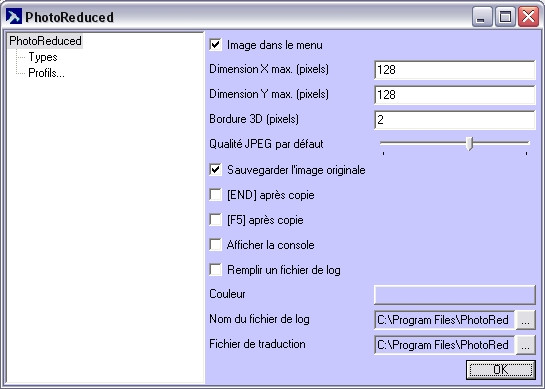Click the Bordure 3D pixels field

pyautogui.click(x=455, y=120)
